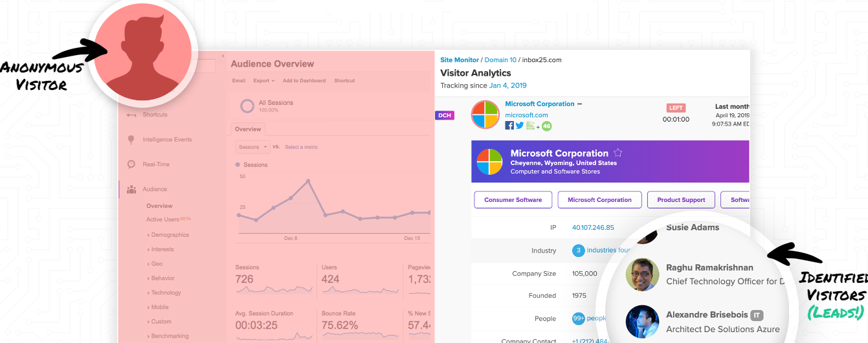
Task: Open the Export dropdown menu
Action: tap(263, 81)
